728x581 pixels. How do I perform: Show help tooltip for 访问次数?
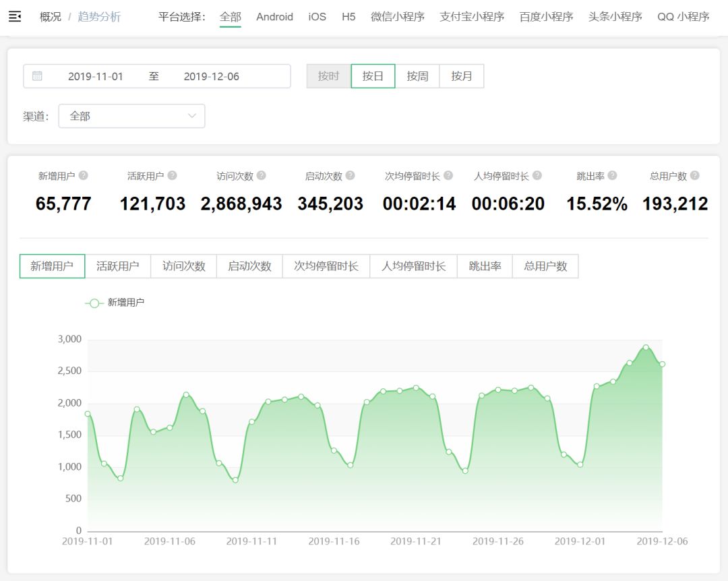(262, 175)
